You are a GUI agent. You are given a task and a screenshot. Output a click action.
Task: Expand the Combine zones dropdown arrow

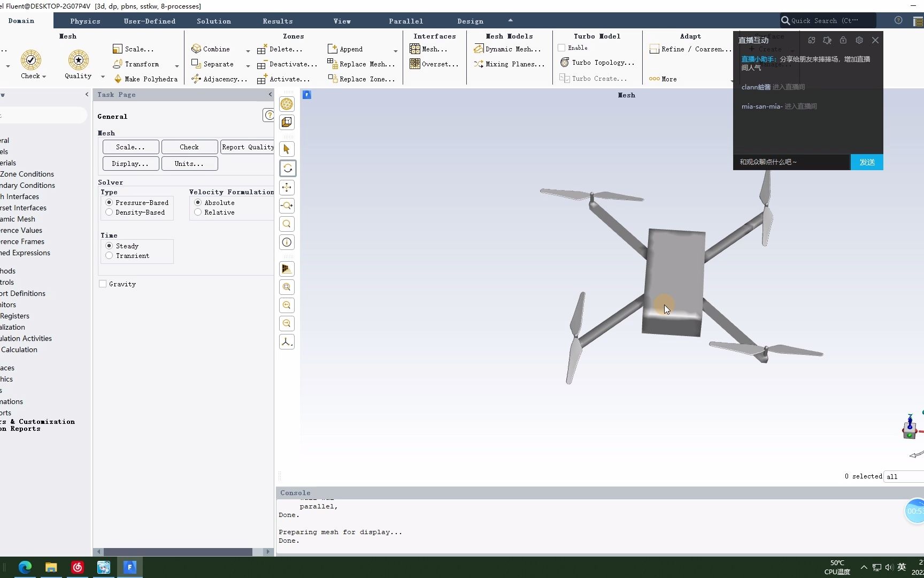pos(248,51)
